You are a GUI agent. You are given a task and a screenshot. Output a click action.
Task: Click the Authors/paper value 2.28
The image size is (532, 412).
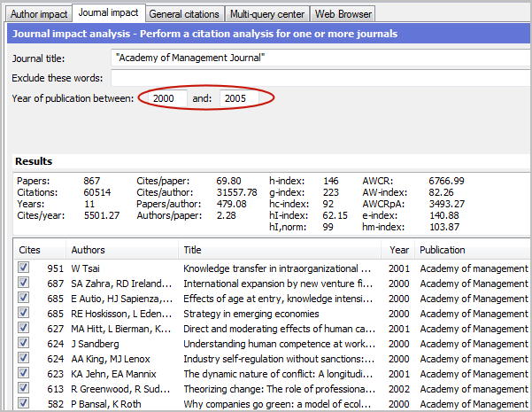[226, 215]
